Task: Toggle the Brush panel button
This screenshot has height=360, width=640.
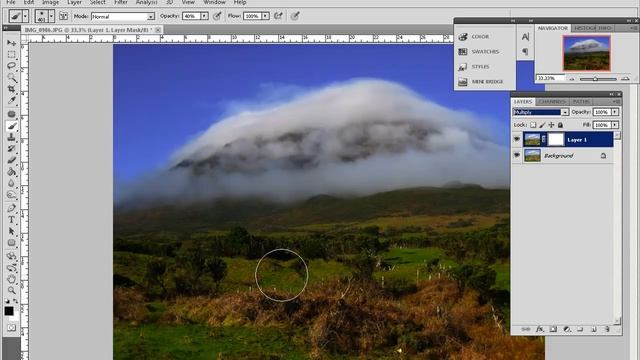Action: tap(64, 16)
